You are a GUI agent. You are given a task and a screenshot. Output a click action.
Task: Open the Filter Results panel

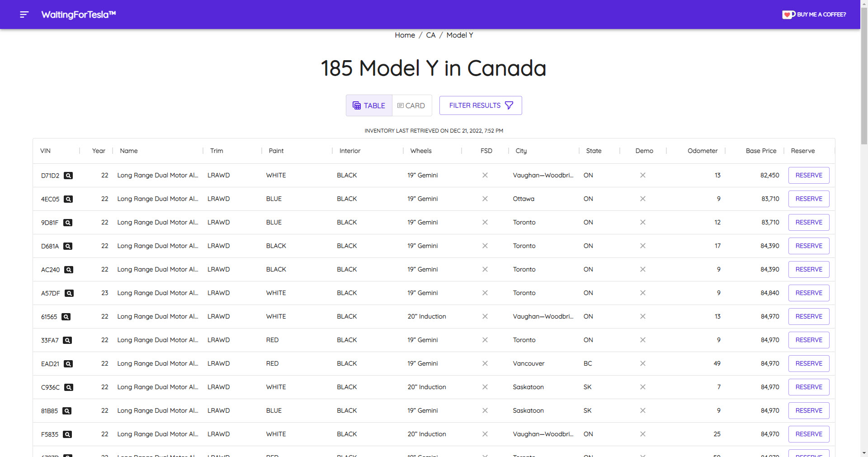pos(481,105)
